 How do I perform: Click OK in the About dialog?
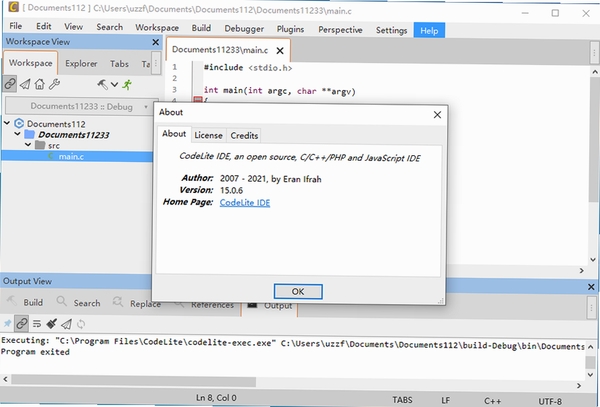pos(298,291)
